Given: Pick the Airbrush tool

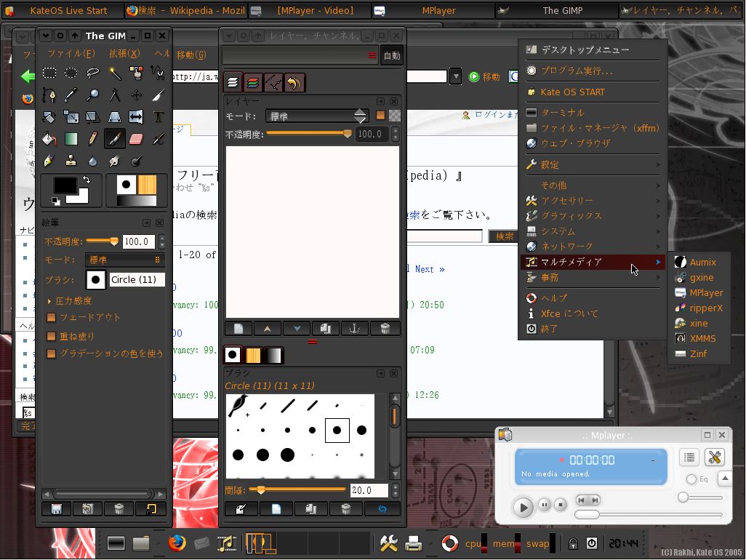Looking at the screenshot, I should pyautogui.click(x=158, y=139).
